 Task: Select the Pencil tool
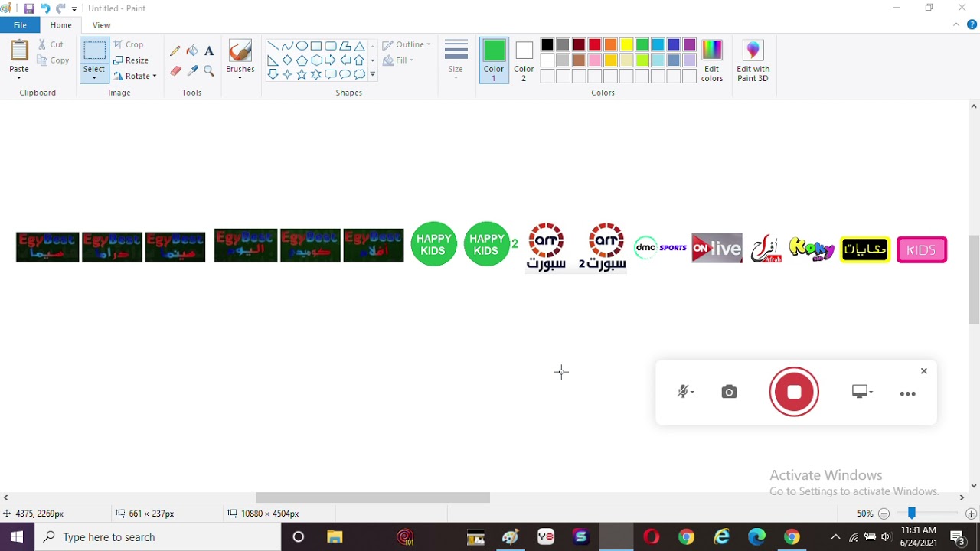click(175, 51)
